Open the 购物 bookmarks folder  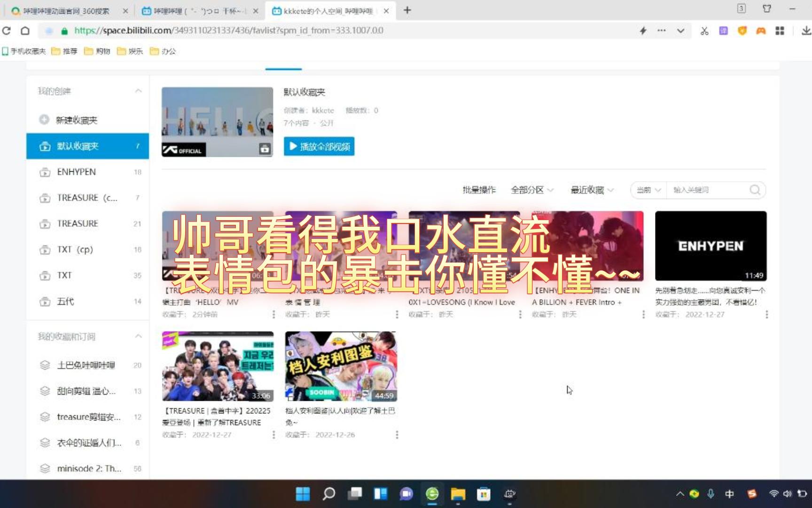97,51
